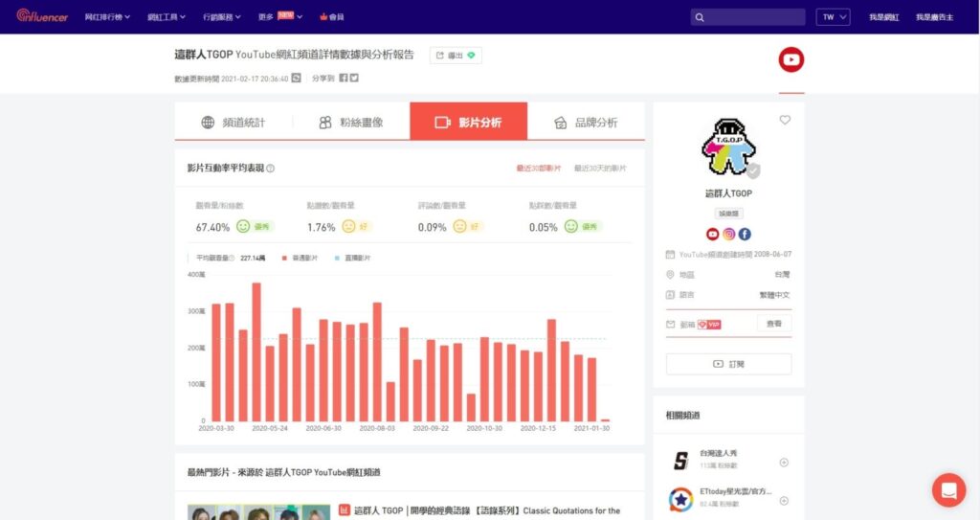Image resolution: width=980 pixels, height=520 pixels.
Task: Switch to the 頻道統計 tab
Action: (234, 123)
